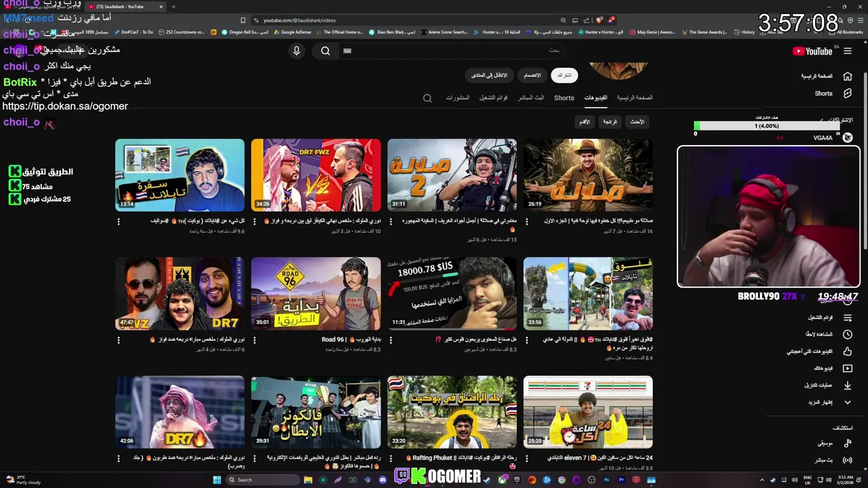Open the 11:31 18000.78 $US video thumbnail
This screenshot has height=488, width=868.
pyautogui.click(x=452, y=293)
